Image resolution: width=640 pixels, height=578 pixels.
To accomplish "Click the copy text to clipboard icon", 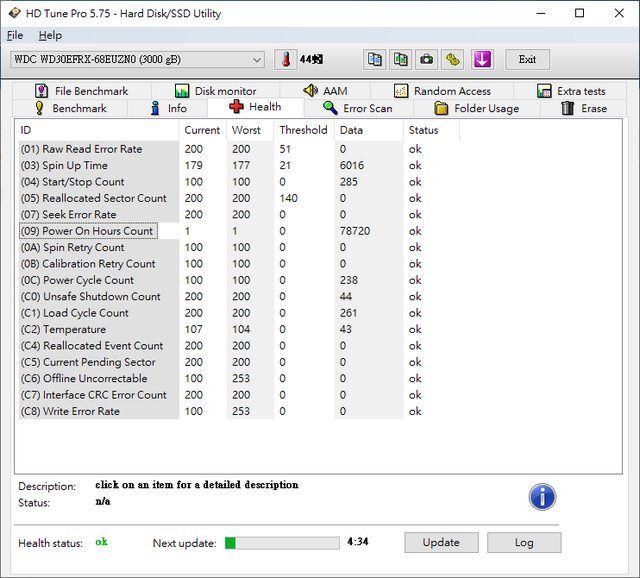I will coord(374,59).
